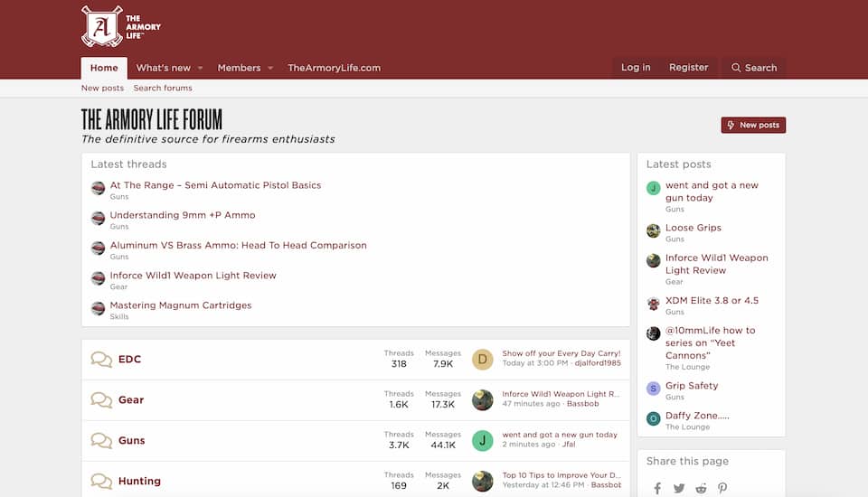Click avatar beside At The Range thread
The width and height of the screenshot is (868, 497).
pos(98,189)
